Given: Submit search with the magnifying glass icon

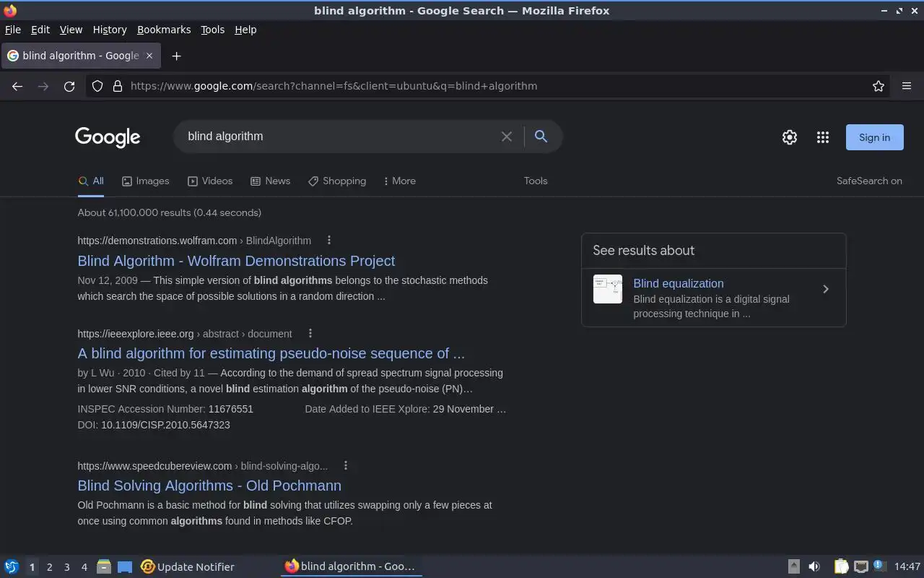Looking at the screenshot, I should (x=541, y=137).
